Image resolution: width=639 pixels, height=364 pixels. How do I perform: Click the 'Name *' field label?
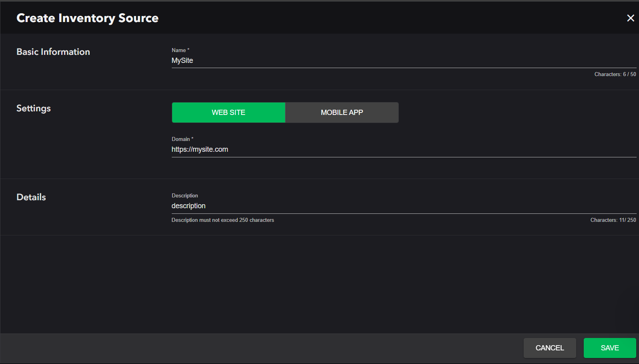click(x=181, y=50)
